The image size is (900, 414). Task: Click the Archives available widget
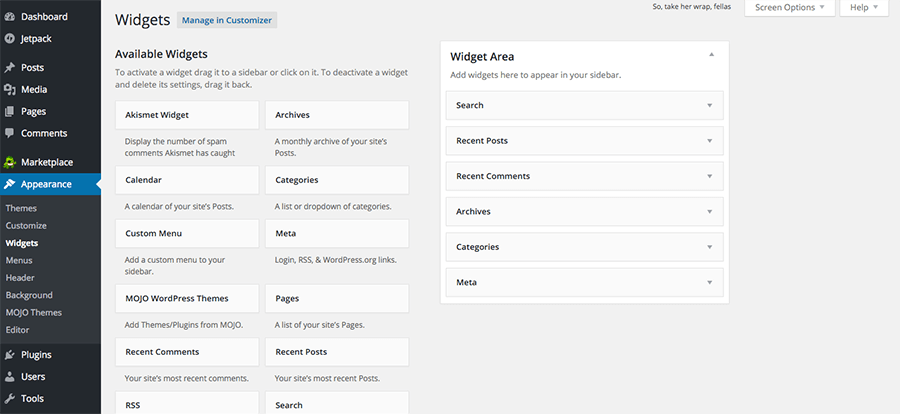click(337, 115)
